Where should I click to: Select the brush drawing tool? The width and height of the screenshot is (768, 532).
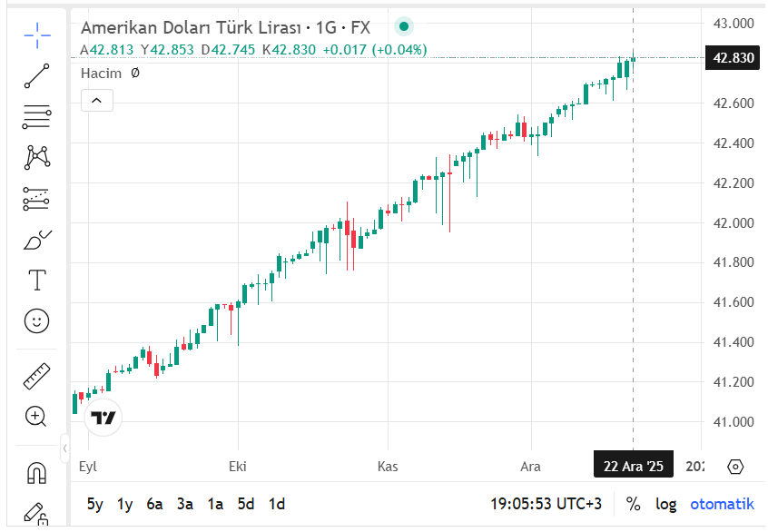pos(37,240)
